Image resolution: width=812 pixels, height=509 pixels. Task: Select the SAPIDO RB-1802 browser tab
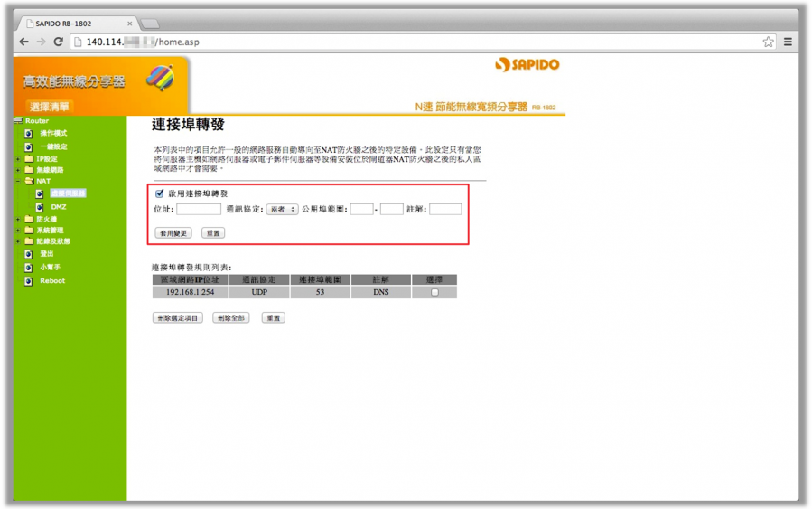(x=75, y=23)
